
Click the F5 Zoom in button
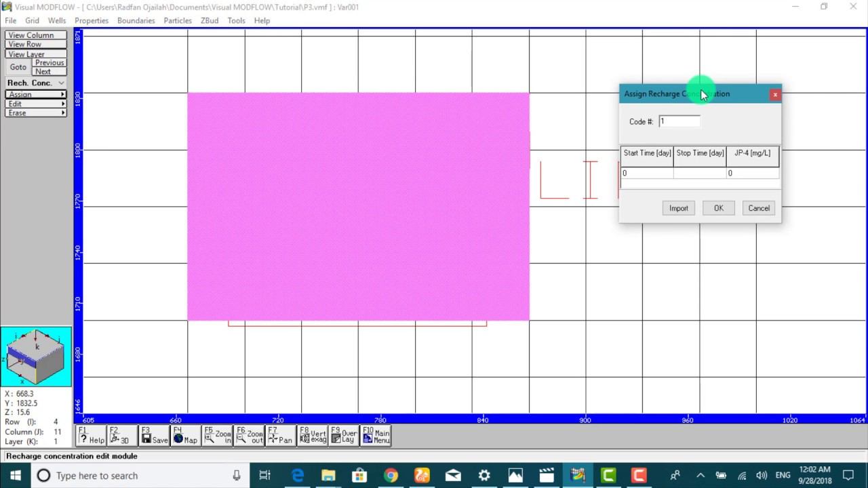pyautogui.click(x=217, y=436)
